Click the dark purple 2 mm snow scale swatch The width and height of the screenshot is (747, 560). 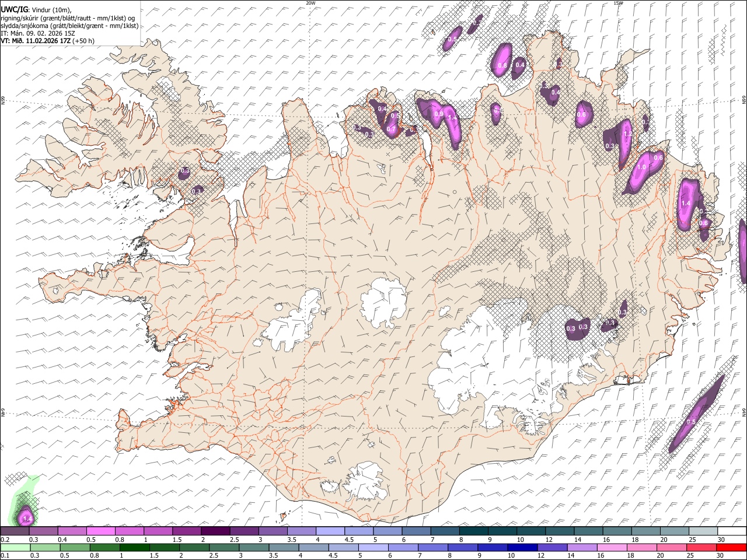(x=215, y=531)
